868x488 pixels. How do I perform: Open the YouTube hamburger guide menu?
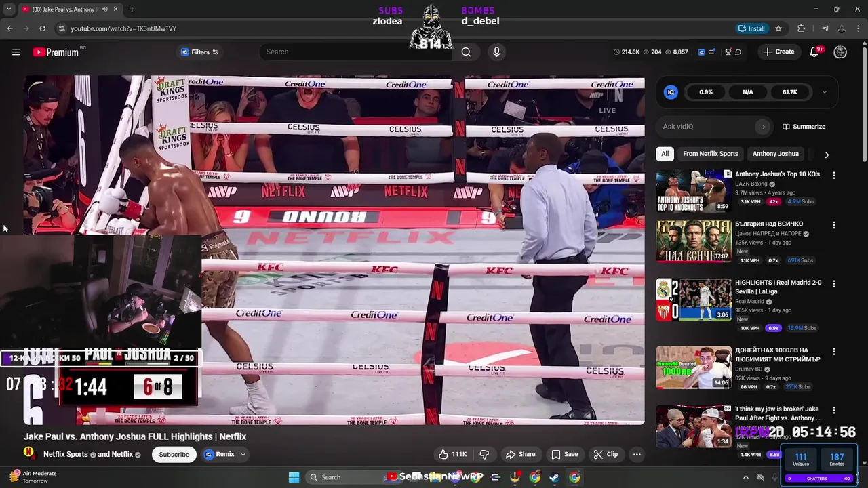(x=16, y=52)
